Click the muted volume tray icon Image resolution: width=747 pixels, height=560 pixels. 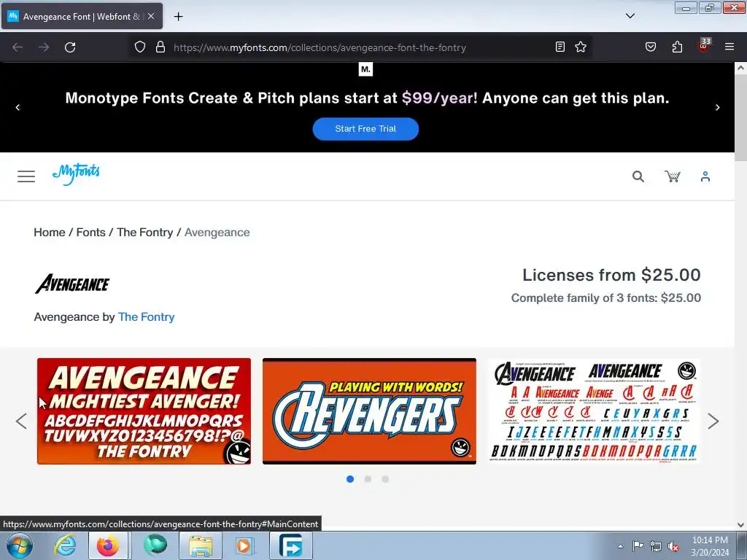coord(673,546)
